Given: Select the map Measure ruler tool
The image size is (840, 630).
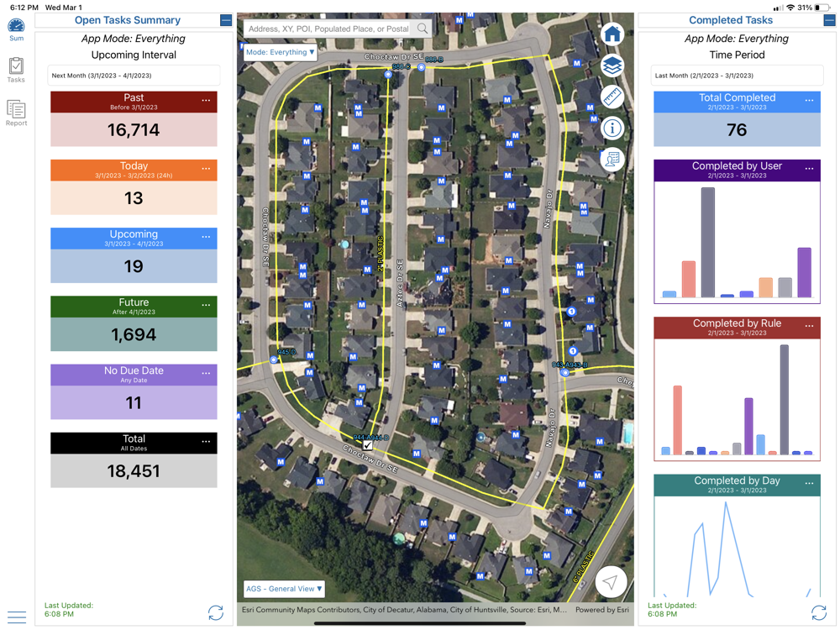Looking at the screenshot, I should (x=612, y=97).
